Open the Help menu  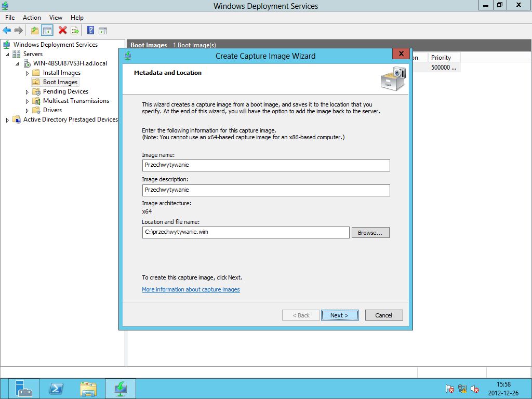tap(77, 18)
